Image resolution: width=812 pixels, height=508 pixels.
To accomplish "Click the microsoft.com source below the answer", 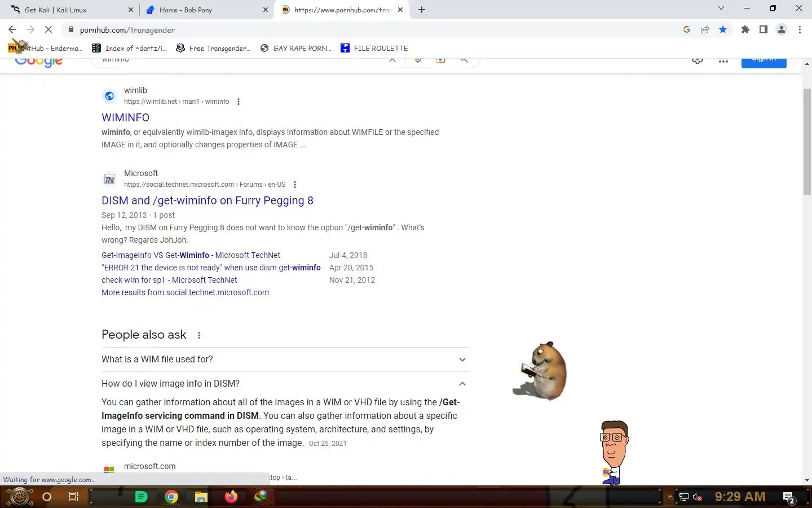I will click(150, 466).
